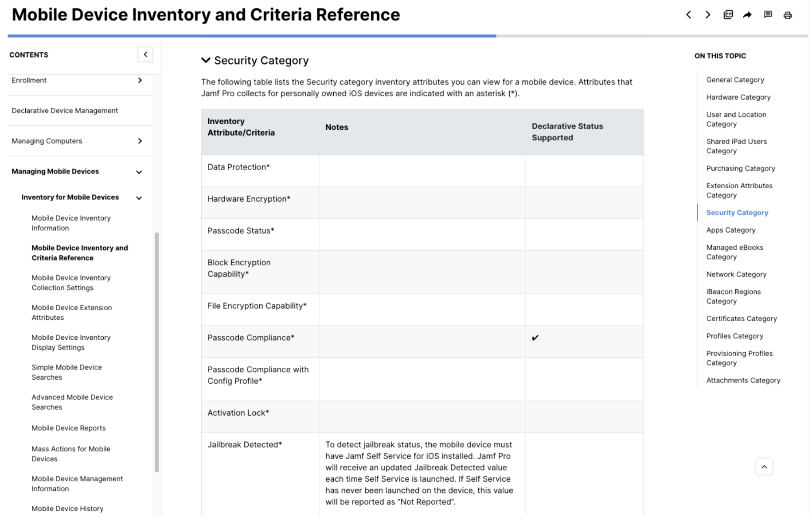Navigate forward using the right arrow icon
Screen dimensions: 812x529
click(708, 15)
